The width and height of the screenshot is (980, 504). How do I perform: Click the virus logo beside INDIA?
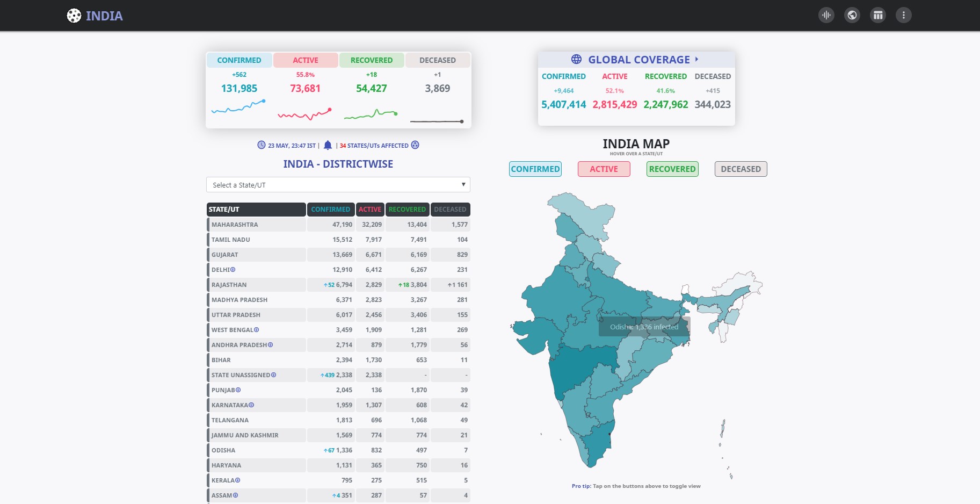74,16
